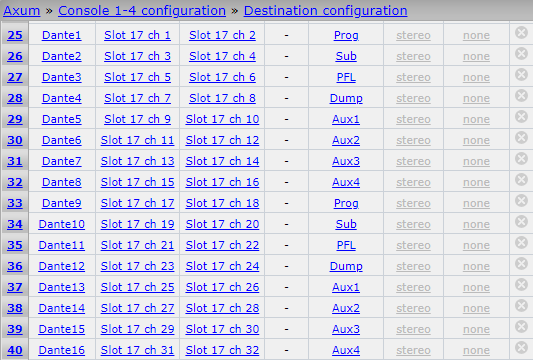533x360 pixels.
Task: Toggle the stereo setting for Dante2
Action: 413,56
